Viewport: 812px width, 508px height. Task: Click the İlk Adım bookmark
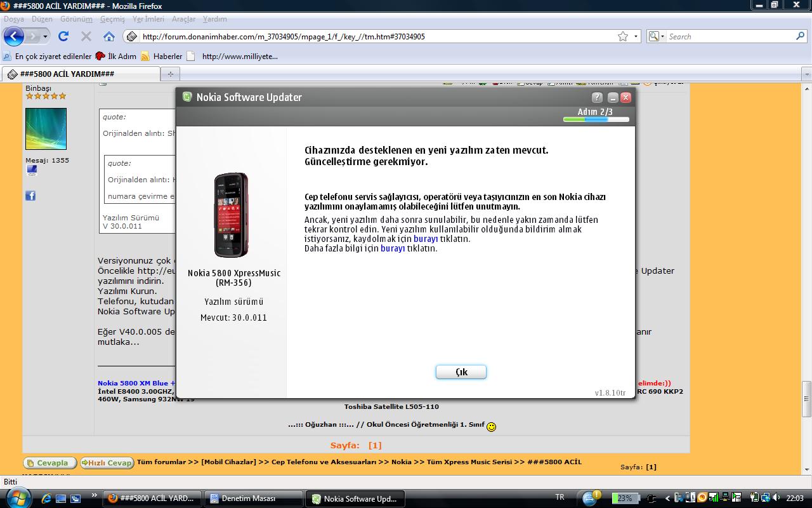click(116, 56)
